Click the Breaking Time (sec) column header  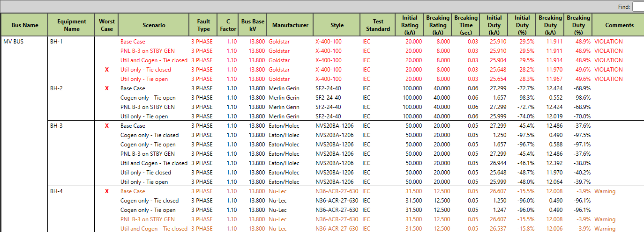pos(466,25)
